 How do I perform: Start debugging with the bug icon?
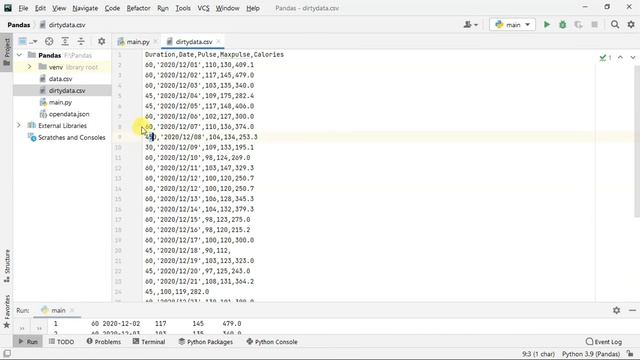(562, 25)
